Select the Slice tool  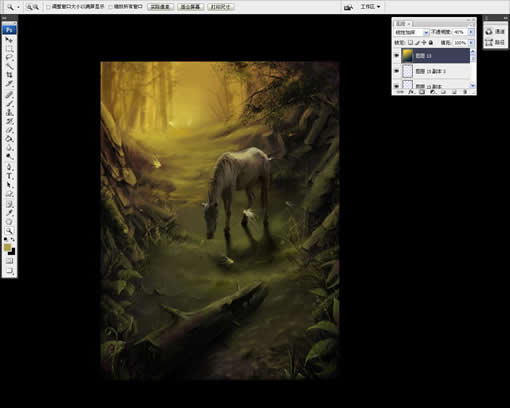pos(9,83)
